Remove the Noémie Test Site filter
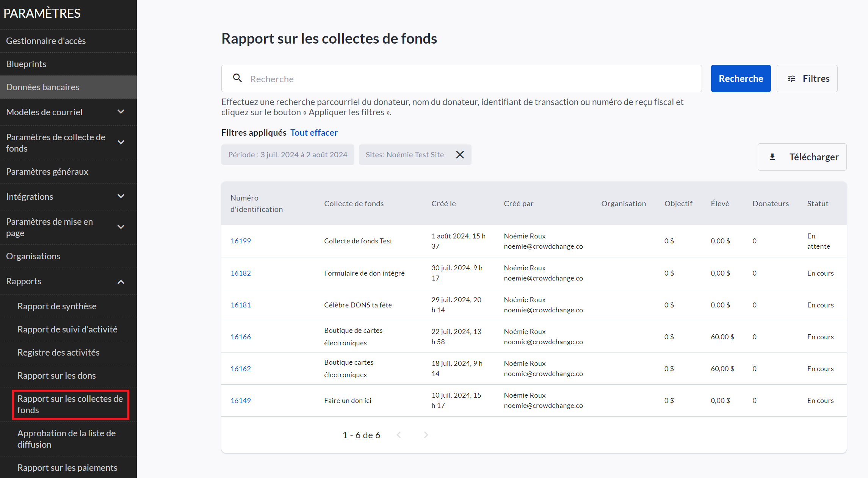The image size is (868, 478). [460, 155]
